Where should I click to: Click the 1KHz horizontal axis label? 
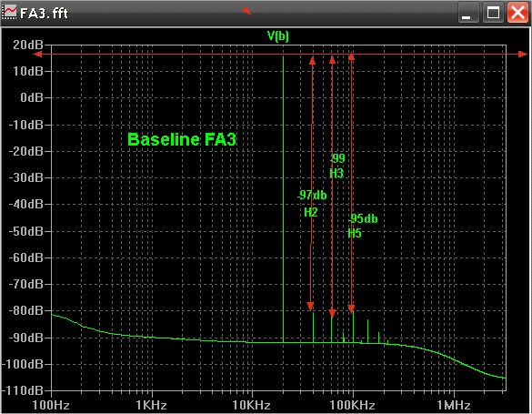pos(151,405)
